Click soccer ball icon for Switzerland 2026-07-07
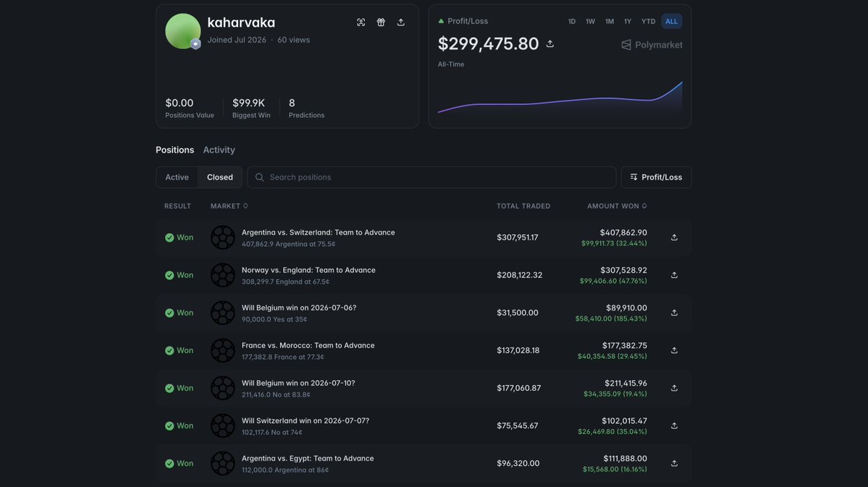Screen dimensions: 868x487 (222, 425)
